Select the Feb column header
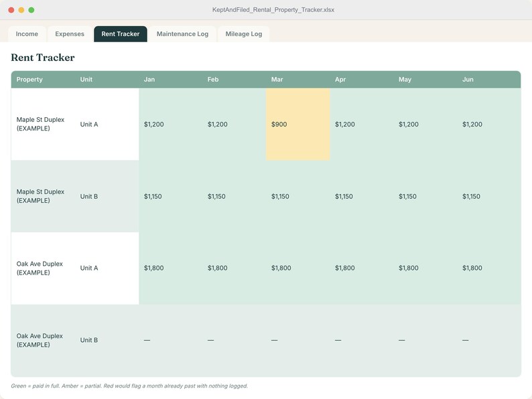Image resolution: width=532 pixels, height=399 pixels. coord(235,79)
